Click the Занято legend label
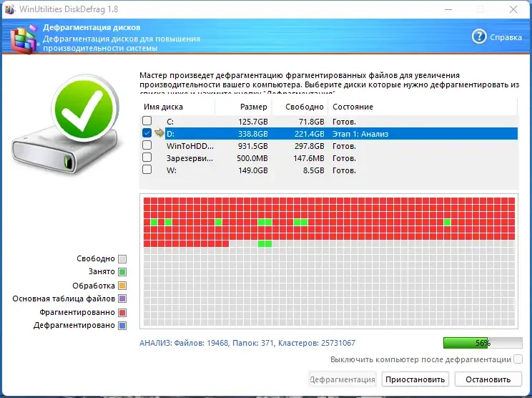This screenshot has width=532, height=398. tap(102, 272)
